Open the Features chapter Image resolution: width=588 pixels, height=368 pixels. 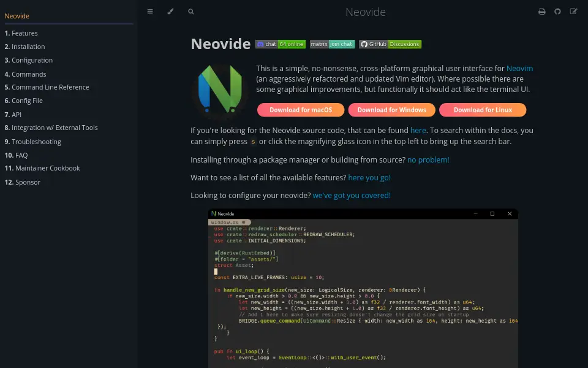21,33
